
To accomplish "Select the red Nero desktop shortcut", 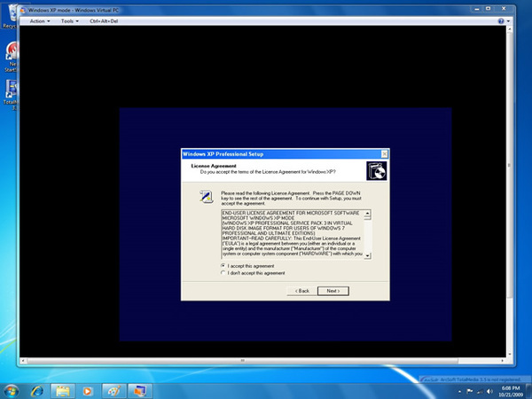I will pyautogui.click(x=12, y=57).
